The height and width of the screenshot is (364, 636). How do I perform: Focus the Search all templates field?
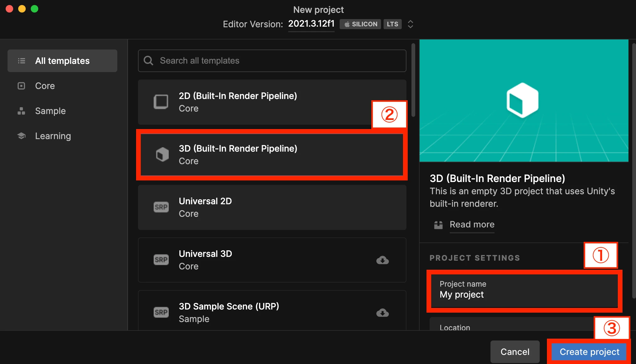pos(272,61)
